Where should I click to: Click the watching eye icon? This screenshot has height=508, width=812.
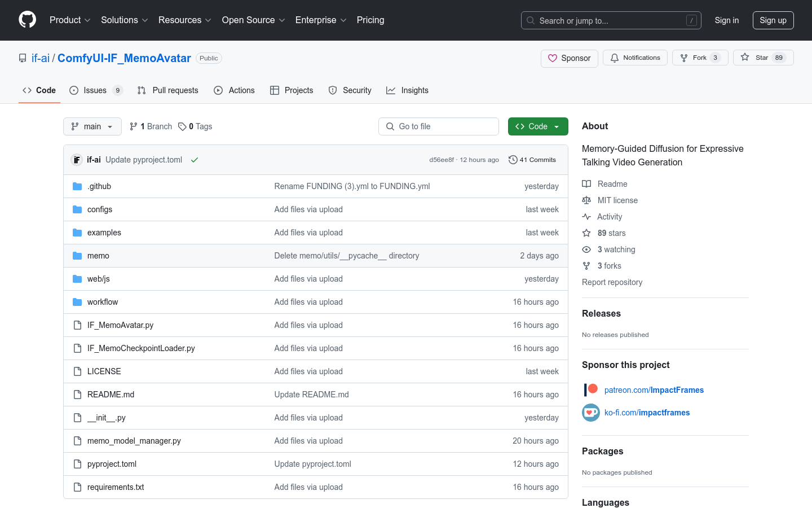pyautogui.click(x=586, y=249)
